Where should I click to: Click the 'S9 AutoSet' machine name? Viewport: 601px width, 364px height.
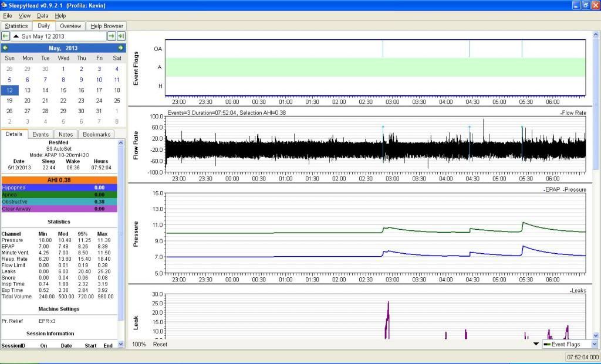[59, 148]
